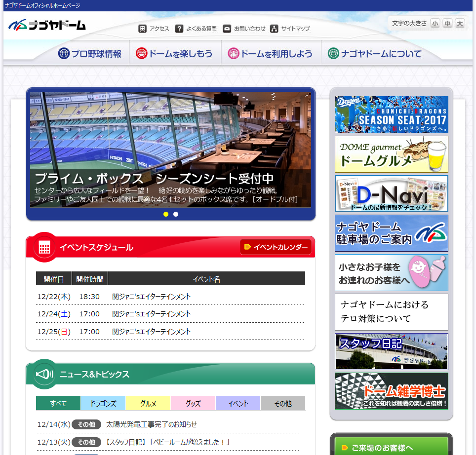Click the 12/24(土) event row title

pyautogui.click(x=152, y=314)
